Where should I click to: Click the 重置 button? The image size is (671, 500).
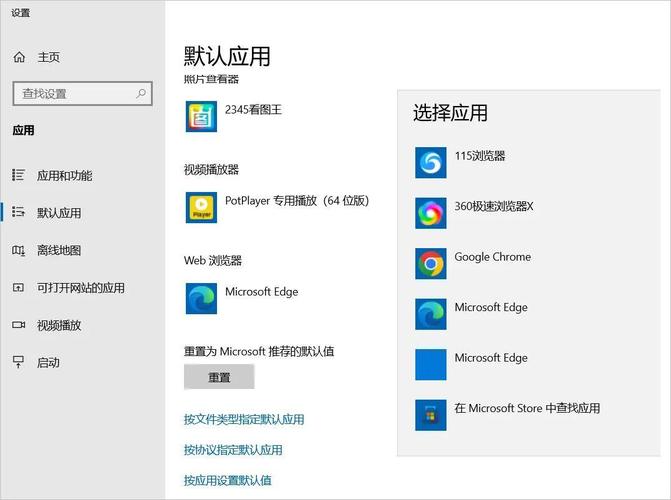click(x=219, y=377)
